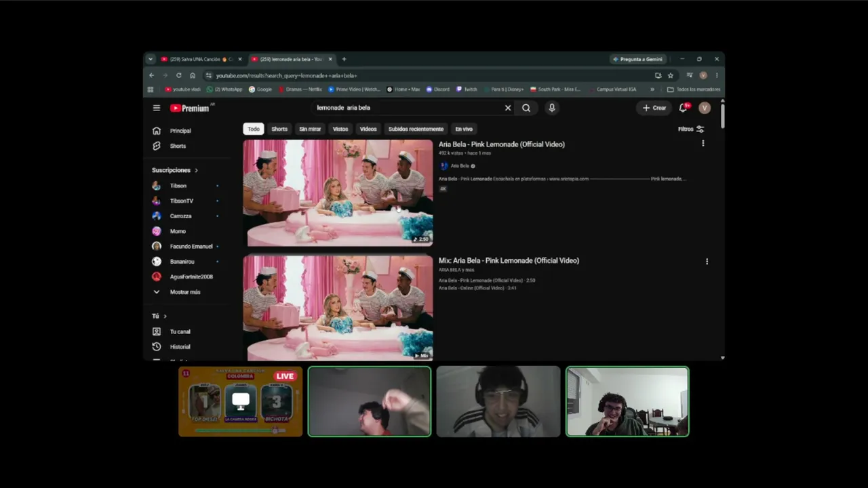The height and width of the screenshot is (488, 868).
Task: Open WhatsApp bookmark
Action: tap(224, 89)
